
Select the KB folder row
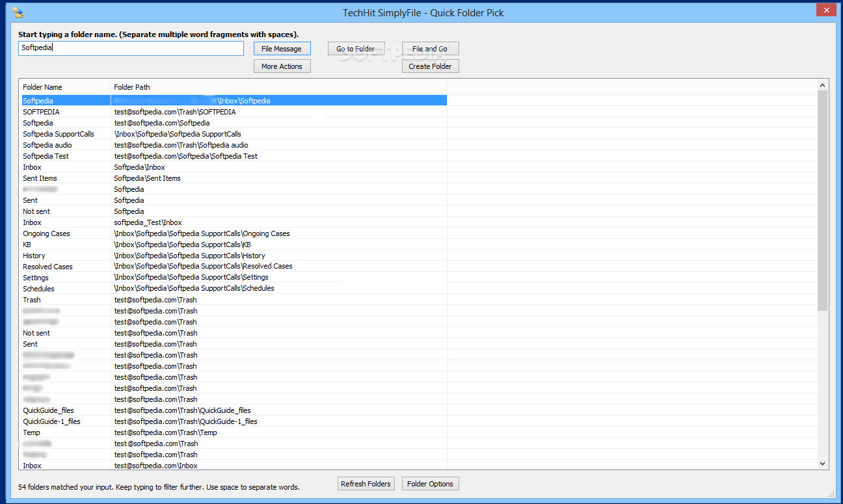tap(234, 245)
